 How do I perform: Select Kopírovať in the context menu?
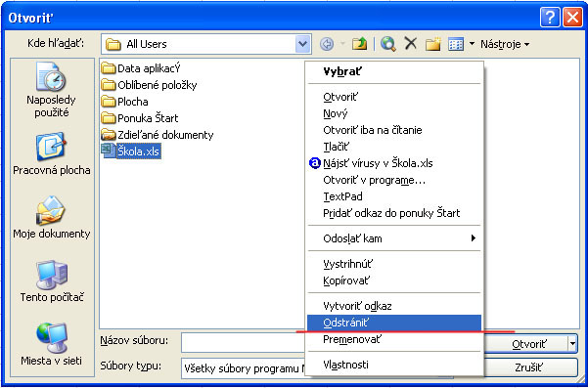(393, 280)
